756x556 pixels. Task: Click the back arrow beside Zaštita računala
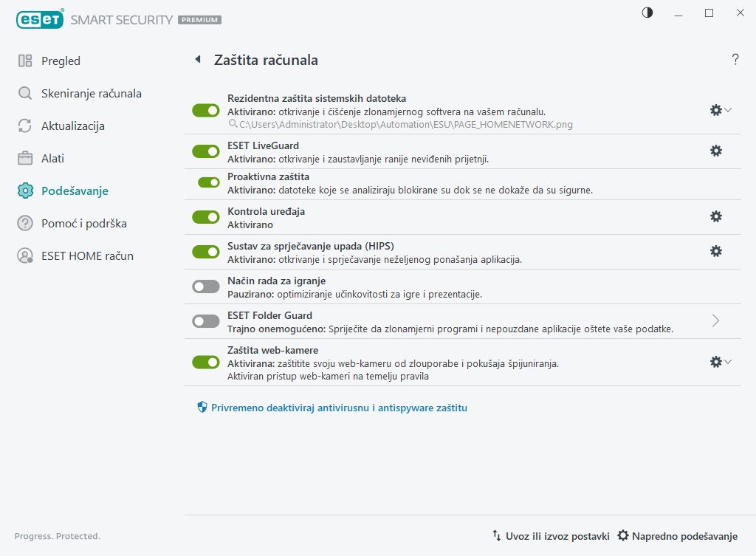197,60
